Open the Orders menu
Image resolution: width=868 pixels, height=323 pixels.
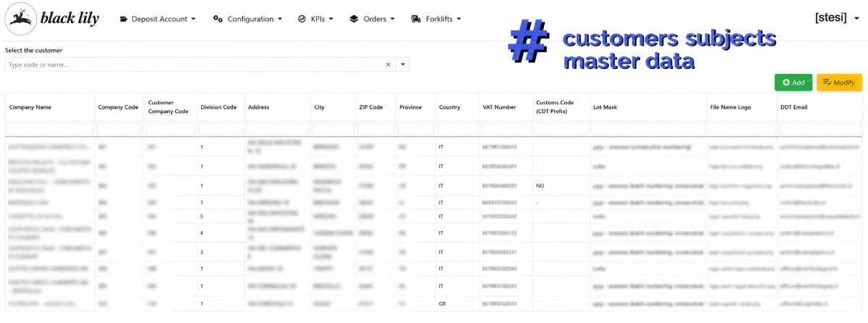pyautogui.click(x=372, y=19)
